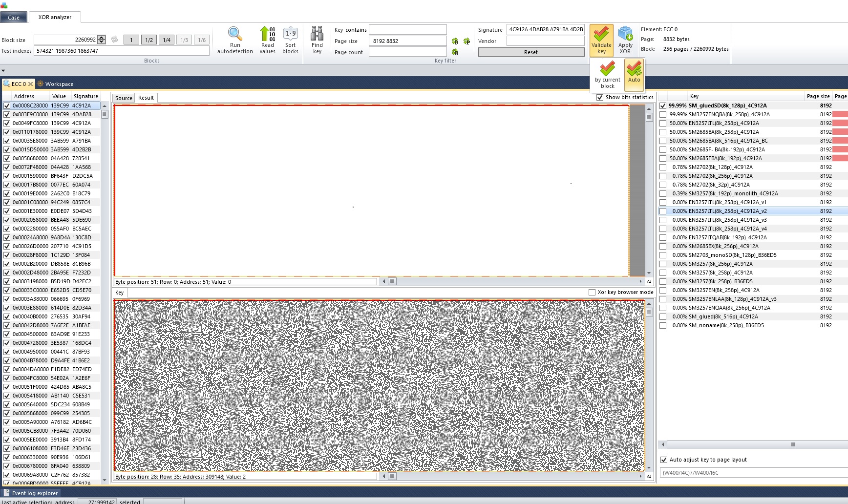The height and width of the screenshot is (504, 848).
Task: Choose the Auto validation option
Action: (x=634, y=74)
